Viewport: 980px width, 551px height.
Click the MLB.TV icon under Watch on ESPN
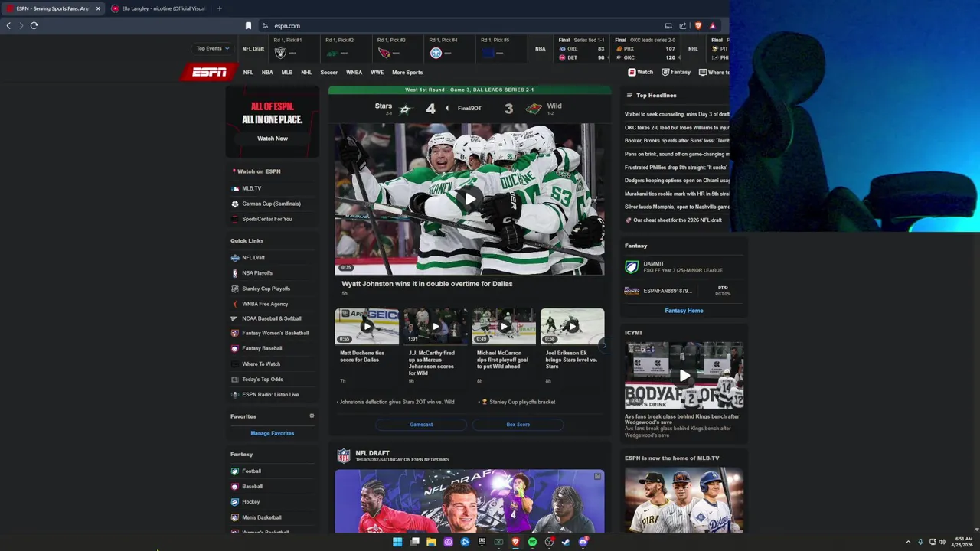coord(235,188)
